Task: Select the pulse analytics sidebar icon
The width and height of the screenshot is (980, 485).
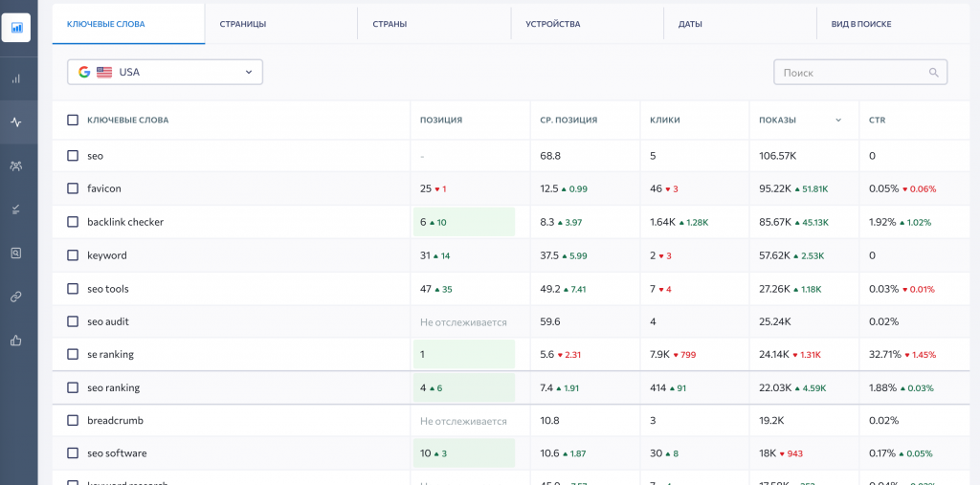Action: (x=16, y=122)
